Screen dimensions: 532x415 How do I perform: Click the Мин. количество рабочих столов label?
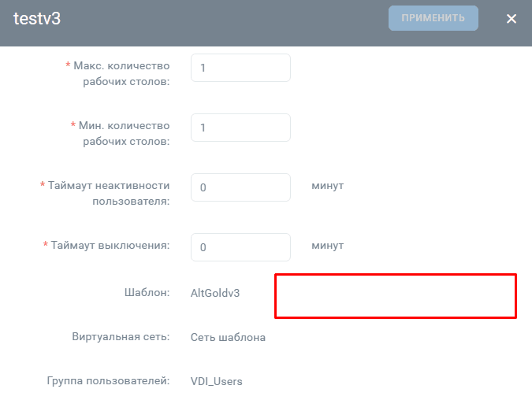[124, 134]
